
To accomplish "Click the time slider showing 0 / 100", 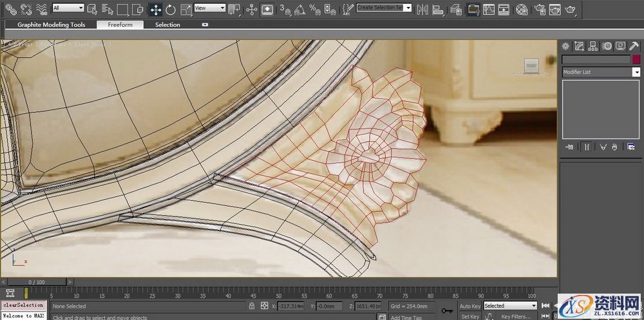I will 37,282.
